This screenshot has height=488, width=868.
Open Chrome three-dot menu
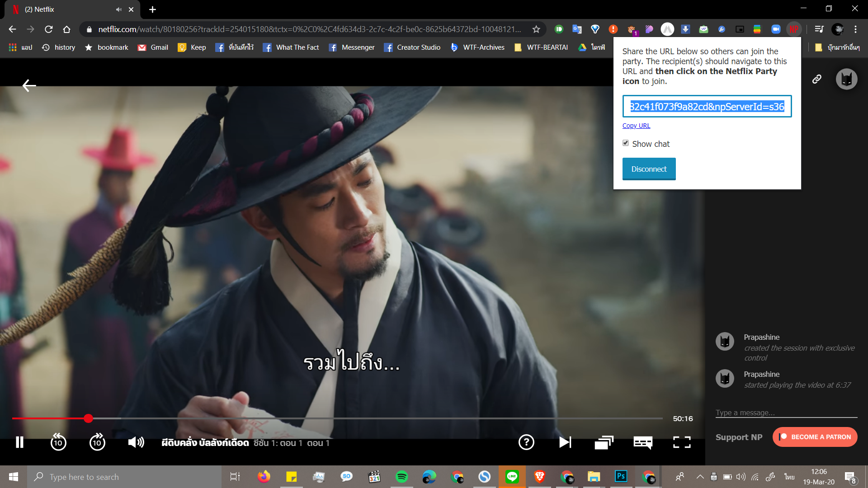[x=855, y=29]
